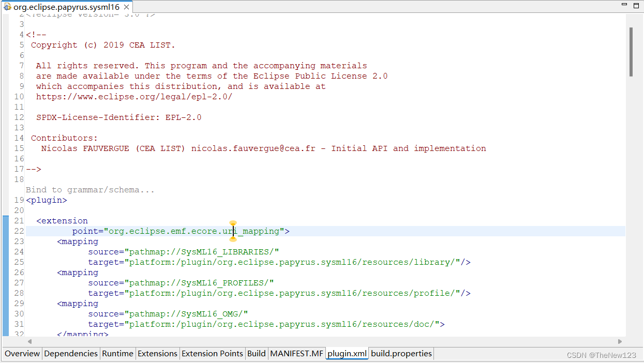Select the build.properties tab

401,354
